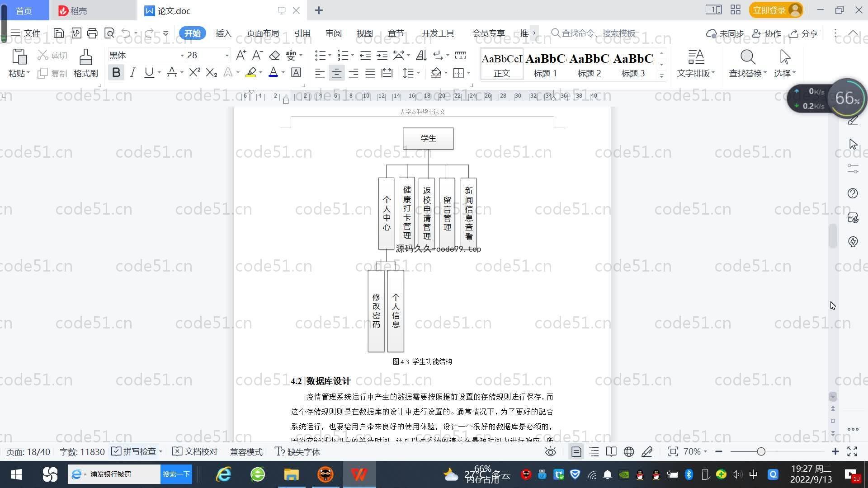Apply subscript formatting
The height and width of the screenshot is (488, 868).
(x=211, y=72)
